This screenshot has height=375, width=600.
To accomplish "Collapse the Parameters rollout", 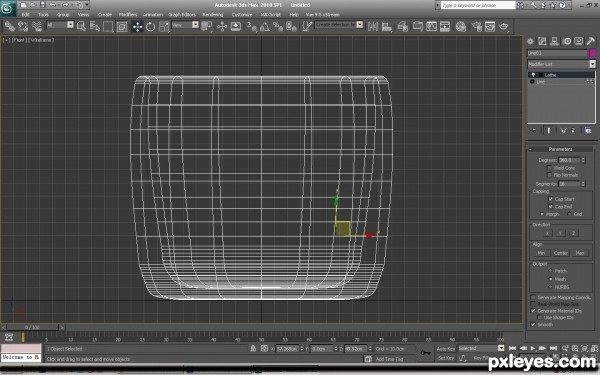I will pyautogui.click(x=561, y=149).
